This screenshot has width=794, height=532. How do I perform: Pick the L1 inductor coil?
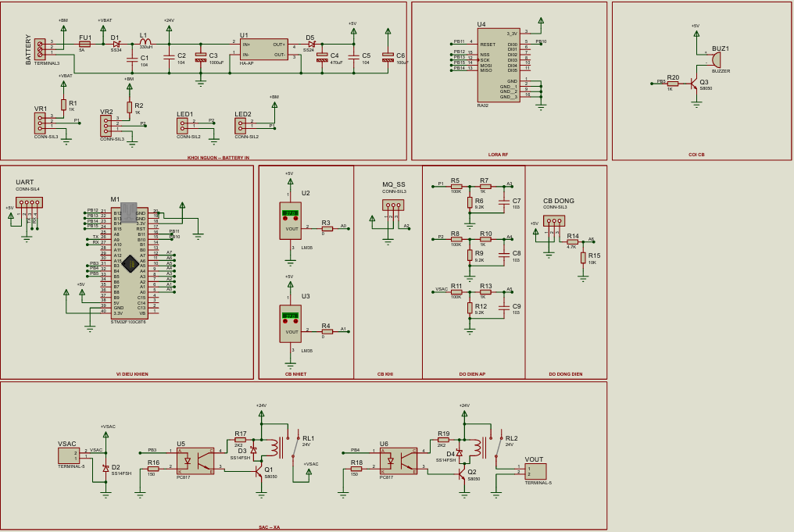145,42
